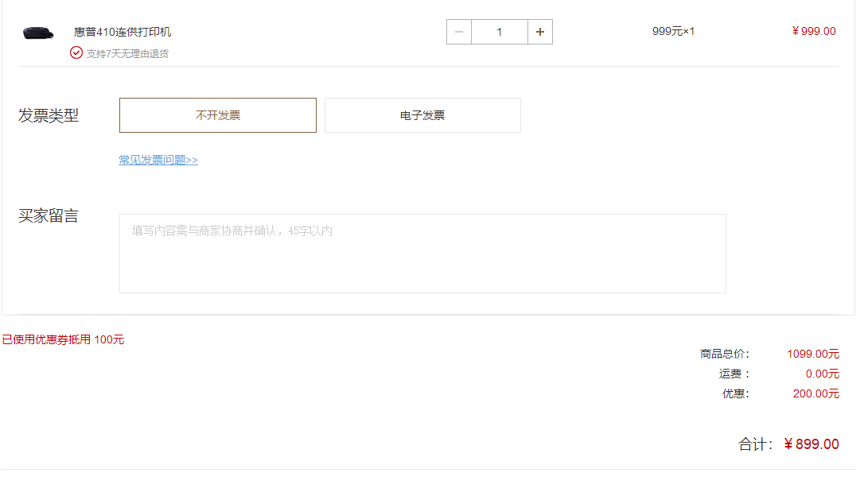Click the 合计 total ¥899.00
The image size is (868, 492).
pyautogui.click(x=811, y=444)
